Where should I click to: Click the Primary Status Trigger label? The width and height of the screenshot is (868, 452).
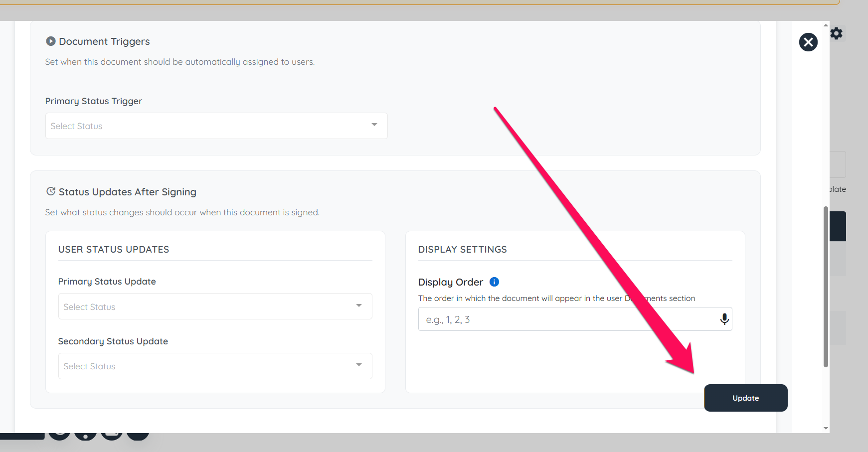click(94, 101)
